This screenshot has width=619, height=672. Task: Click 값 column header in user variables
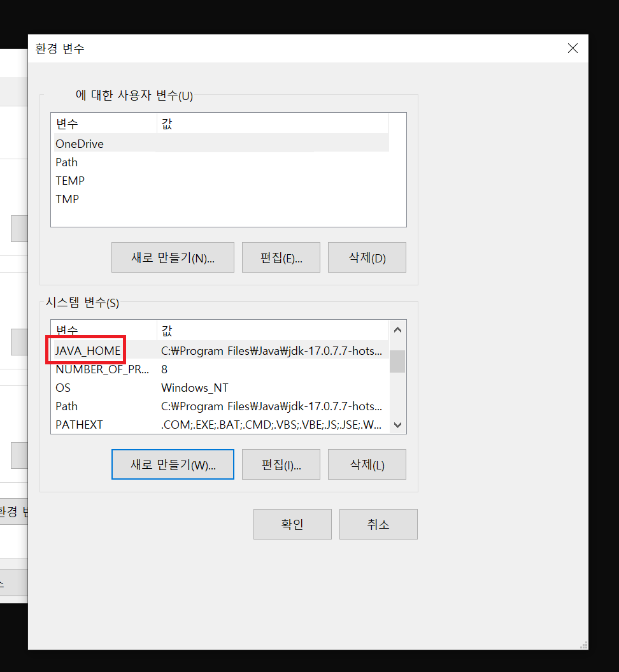coord(273,124)
